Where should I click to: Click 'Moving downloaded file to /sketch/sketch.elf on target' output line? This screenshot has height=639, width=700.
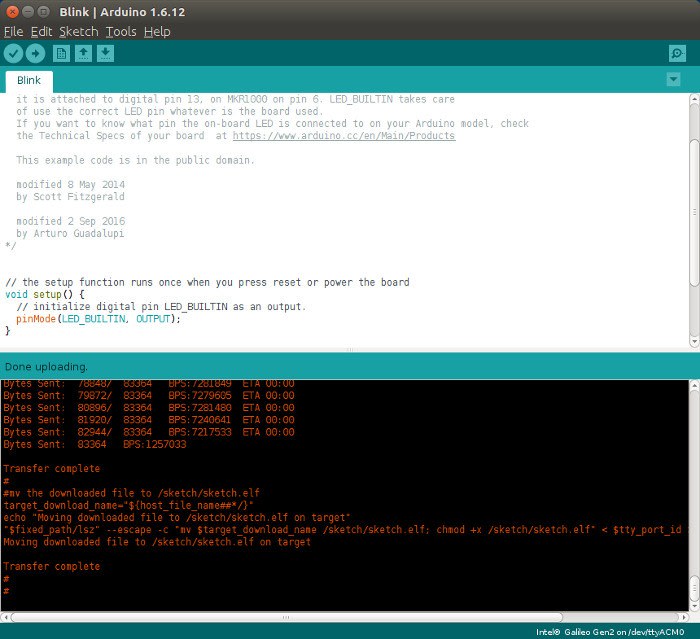point(157,542)
